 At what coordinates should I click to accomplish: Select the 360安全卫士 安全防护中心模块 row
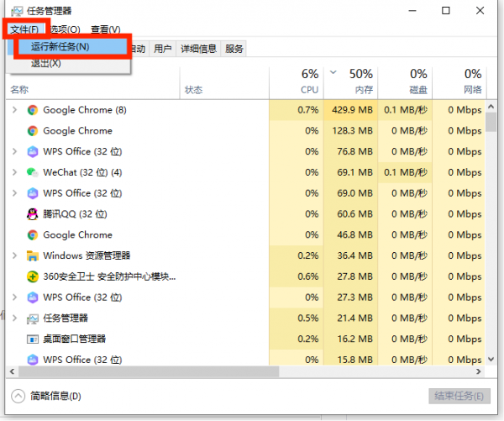point(245,276)
